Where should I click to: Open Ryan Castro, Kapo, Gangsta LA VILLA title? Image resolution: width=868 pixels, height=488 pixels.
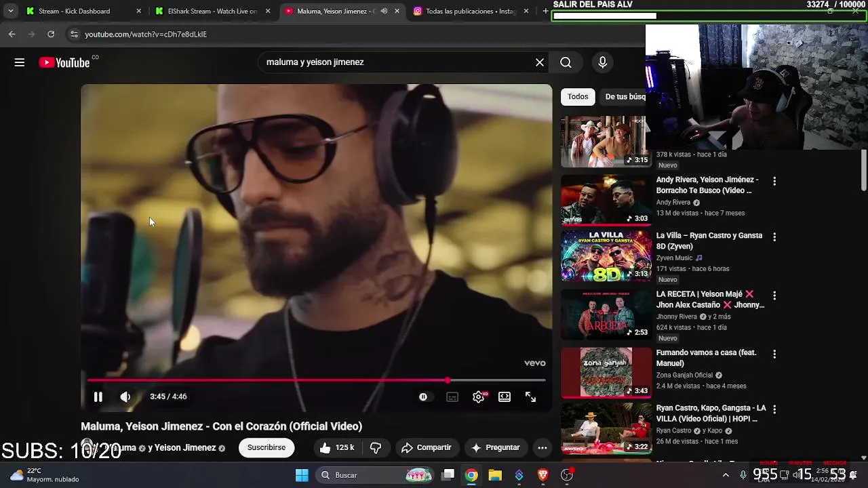pos(711,413)
